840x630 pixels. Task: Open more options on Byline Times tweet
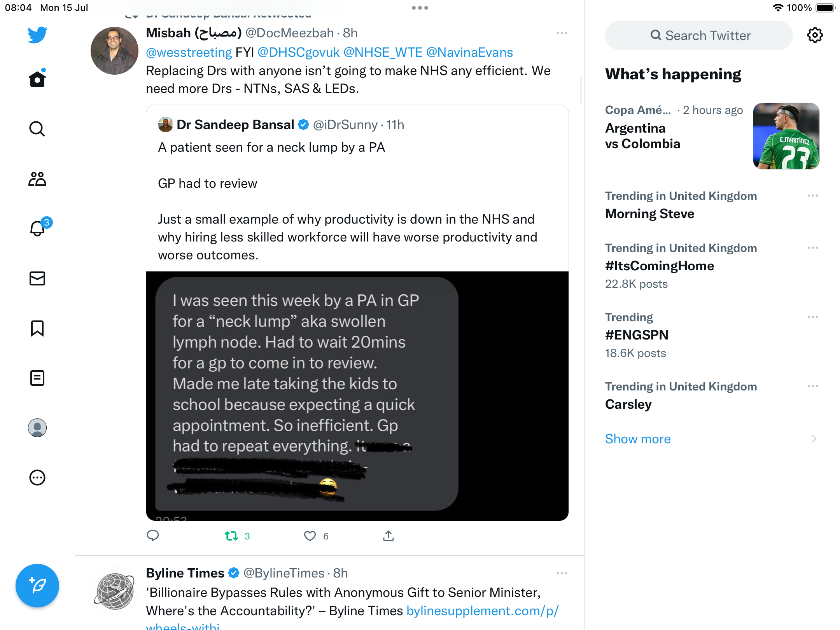(x=562, y=574)
